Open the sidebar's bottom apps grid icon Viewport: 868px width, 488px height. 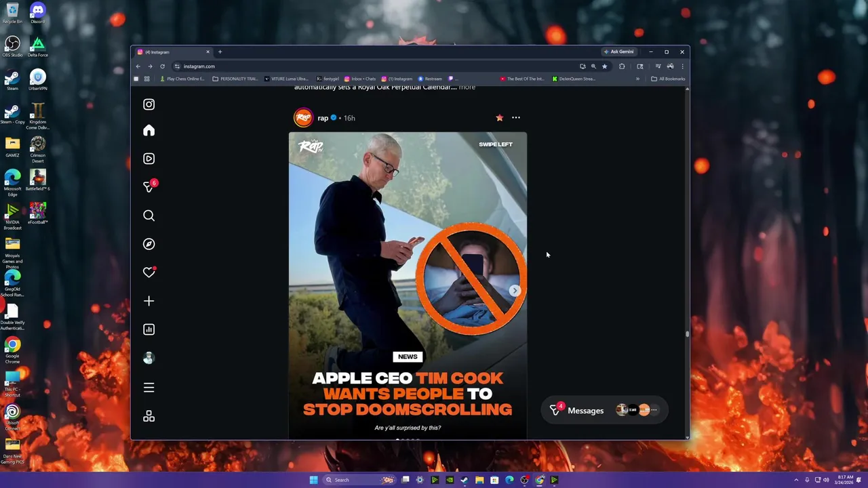[149, 416]
